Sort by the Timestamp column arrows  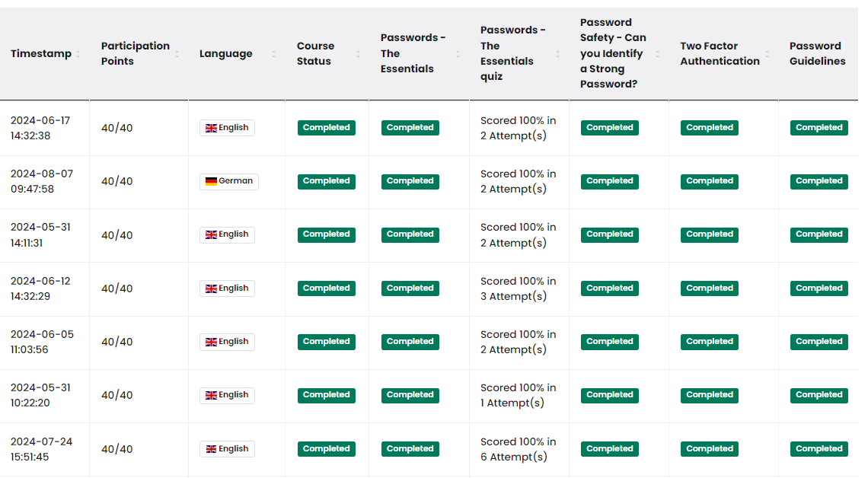[78, 54]
